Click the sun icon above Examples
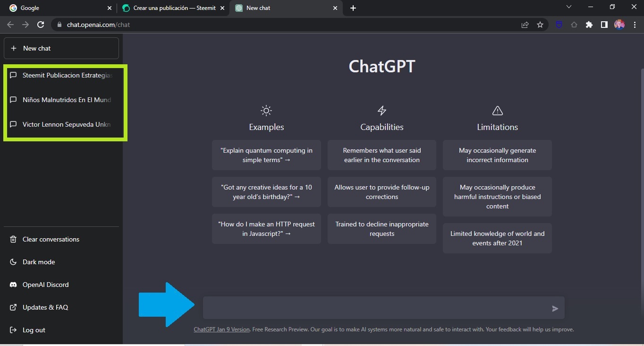This screenshot has height=346, width=644. click(x=266, y=111)
